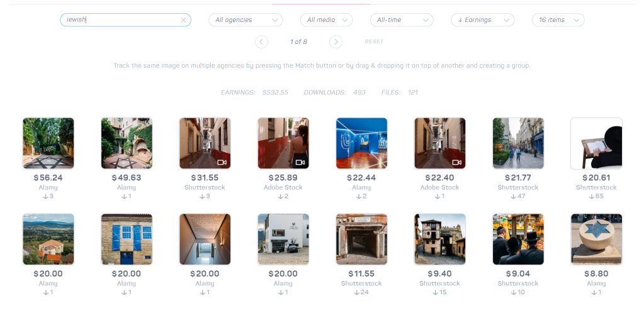Open the 16 items per page dropdown
Viewport: 644px width, 310px height.
pos(558,19)
